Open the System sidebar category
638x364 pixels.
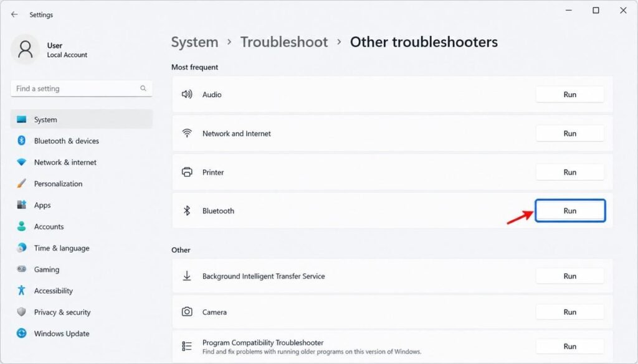click(x=82, y=119)
